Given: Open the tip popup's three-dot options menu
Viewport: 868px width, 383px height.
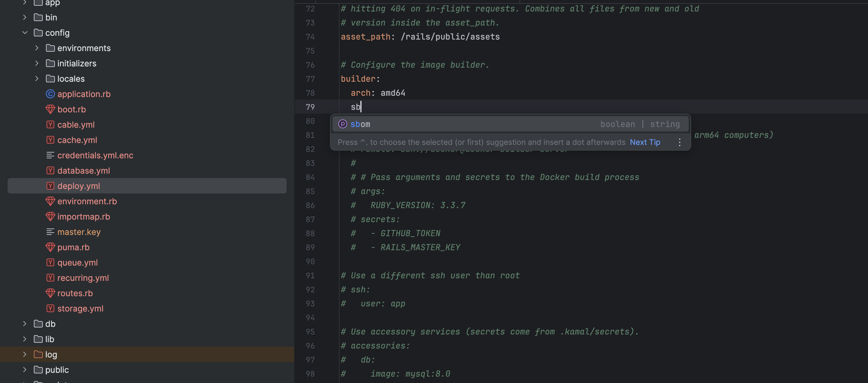Looking at the screenshot, I should tap(679, 142).
